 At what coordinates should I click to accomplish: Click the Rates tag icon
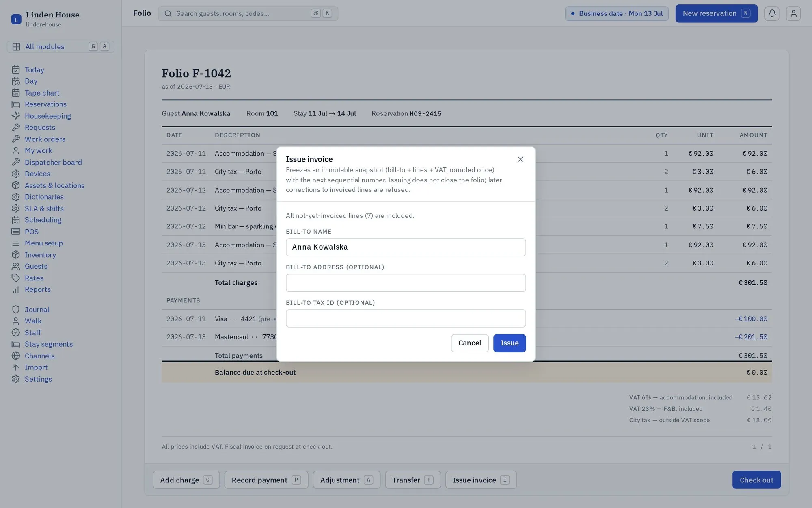(16, 278)
